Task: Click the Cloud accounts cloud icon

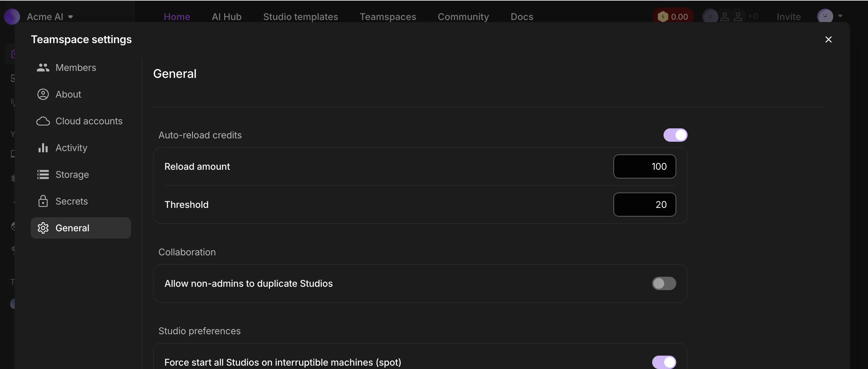Action: click(x=43, y=121)
